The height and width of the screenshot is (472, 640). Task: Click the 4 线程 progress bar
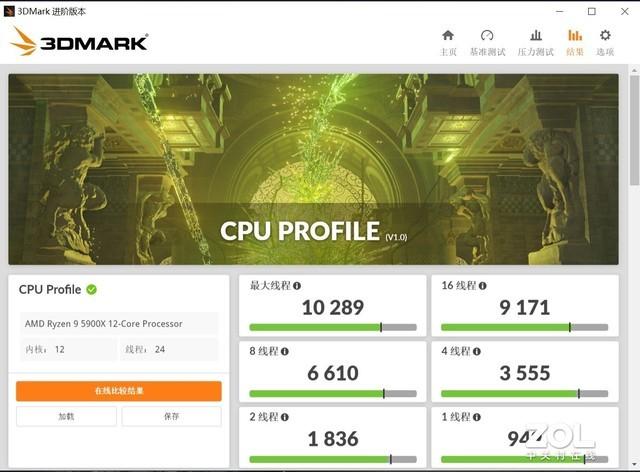coord(524,394)
